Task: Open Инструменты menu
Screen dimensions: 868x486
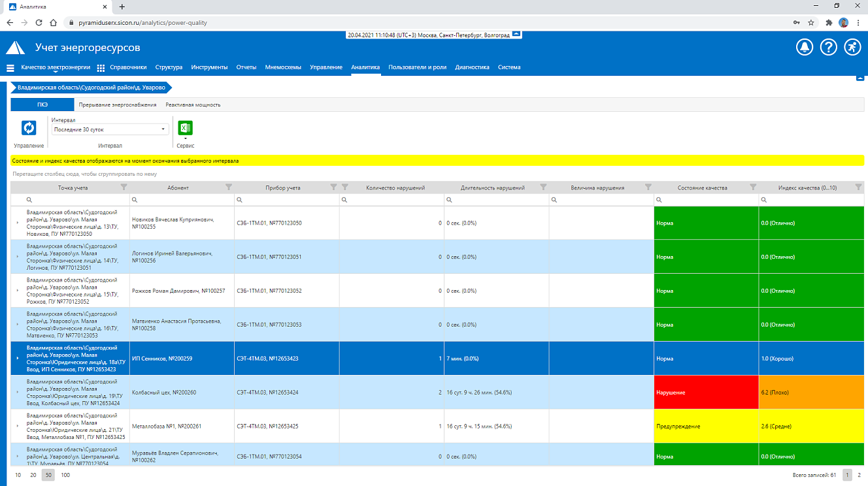Action: tap(209, 67)
